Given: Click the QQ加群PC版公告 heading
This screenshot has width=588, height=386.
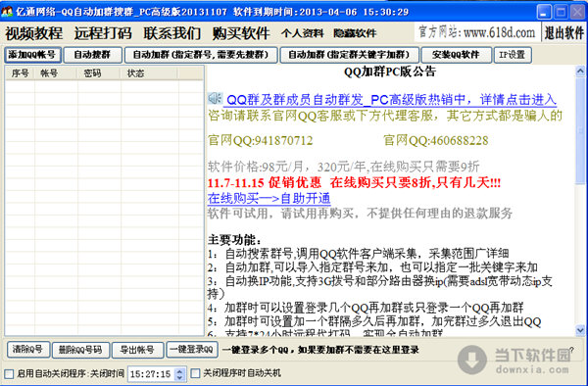Looking at the screenshot, I should tap(390, 72).
